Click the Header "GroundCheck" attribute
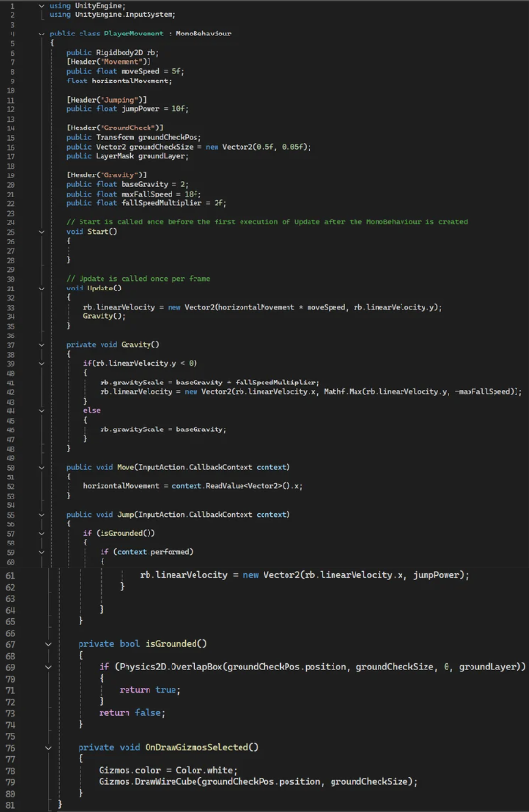 (x=114, y=128)
